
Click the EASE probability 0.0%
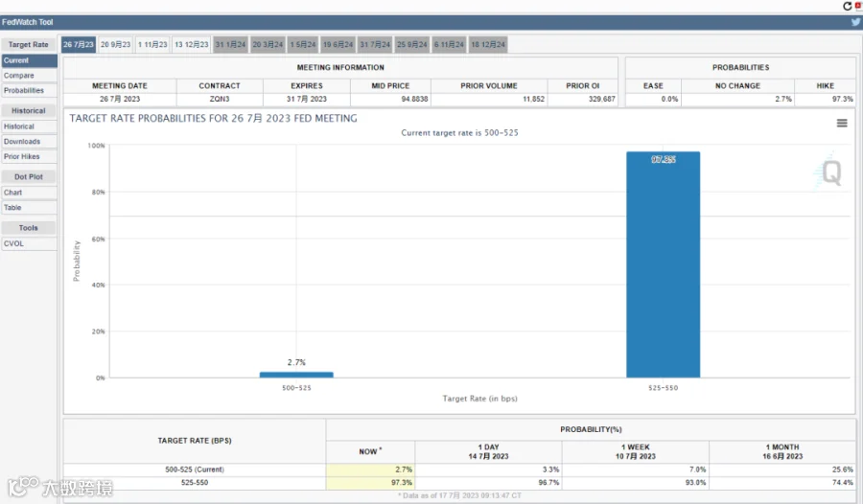(x=653, y=99)
